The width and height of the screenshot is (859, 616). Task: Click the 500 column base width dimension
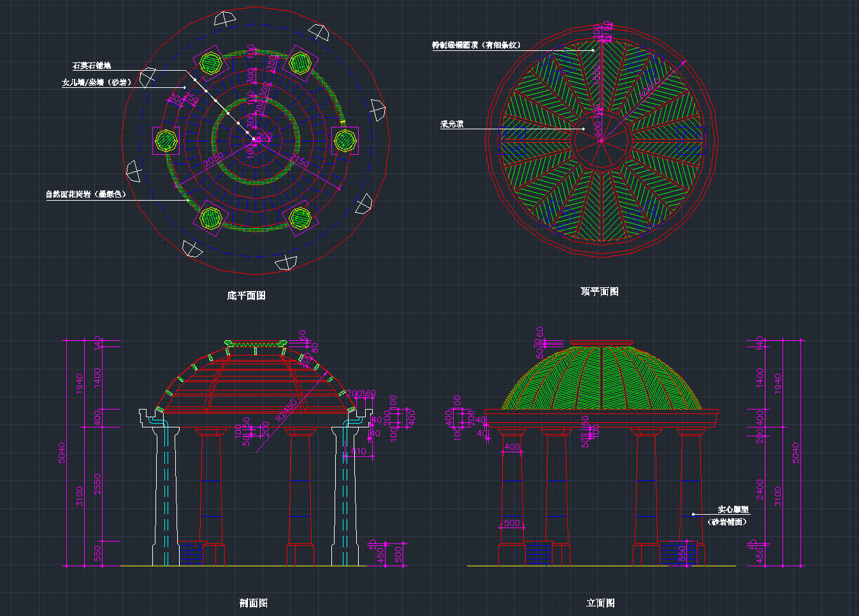[x=512, y=523]
